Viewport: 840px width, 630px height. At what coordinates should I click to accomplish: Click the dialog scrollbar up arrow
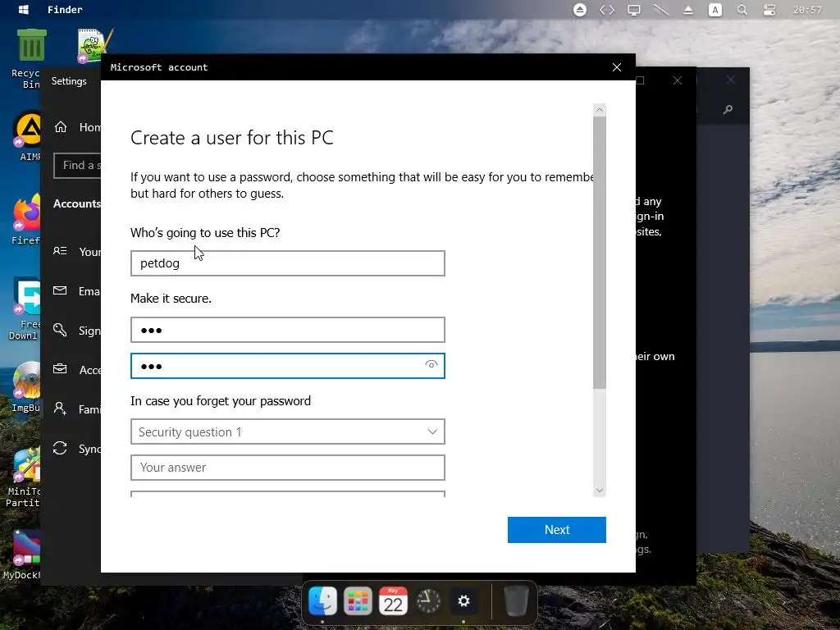pos(600,109)
